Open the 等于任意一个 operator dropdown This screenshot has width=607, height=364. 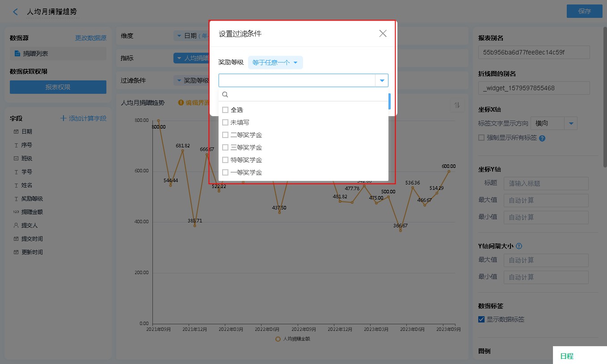click(275, 63)
